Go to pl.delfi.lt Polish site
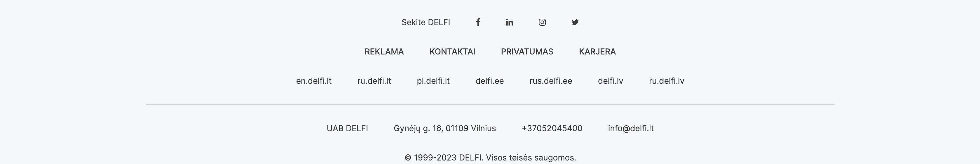The image size is (980, 164). point(433,81)
